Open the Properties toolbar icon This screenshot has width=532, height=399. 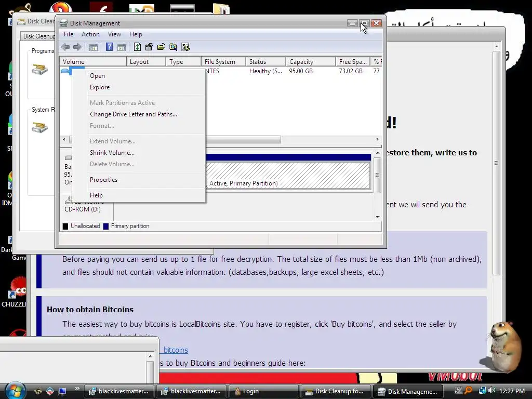[149, 47]
